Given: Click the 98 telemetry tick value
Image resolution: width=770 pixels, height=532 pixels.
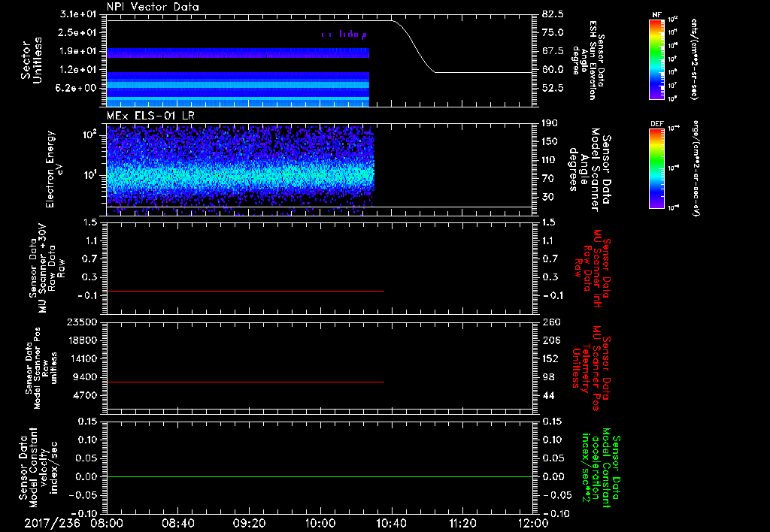Looking at the screenshot, I should [548, 377].
